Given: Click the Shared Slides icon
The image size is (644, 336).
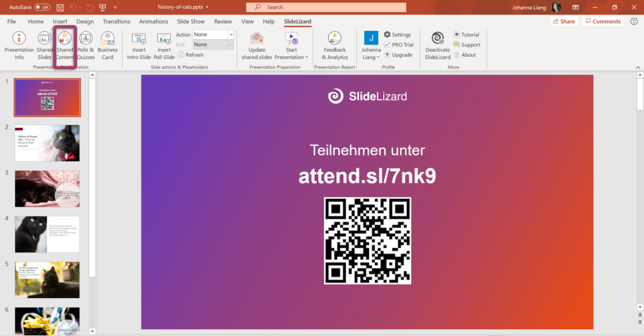Looking at the screenshot, I should click(45, 45).
